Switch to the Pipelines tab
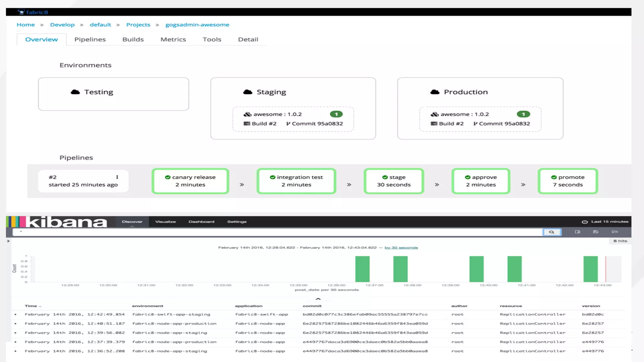 point(90,40)
